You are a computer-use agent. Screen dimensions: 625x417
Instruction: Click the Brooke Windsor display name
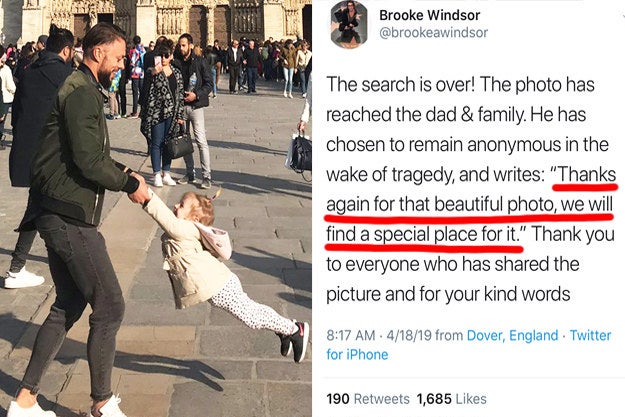click(x=429, y=15)
